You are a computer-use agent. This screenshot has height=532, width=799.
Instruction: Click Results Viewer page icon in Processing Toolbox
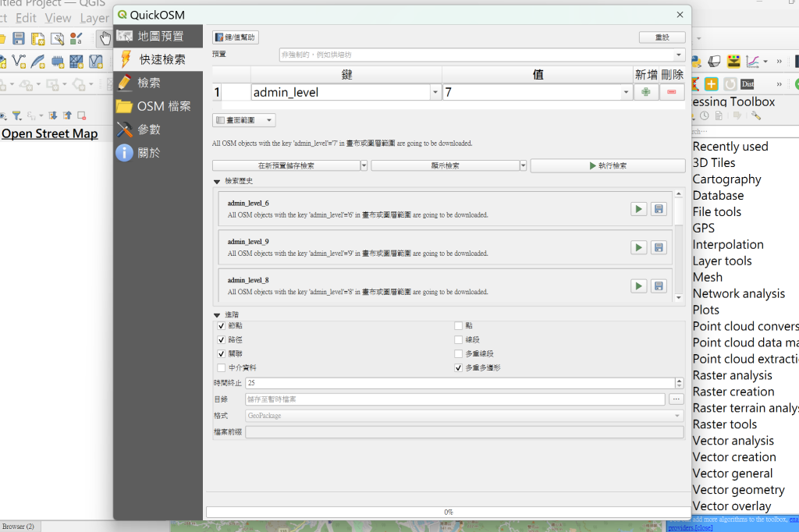coord(719,115)
